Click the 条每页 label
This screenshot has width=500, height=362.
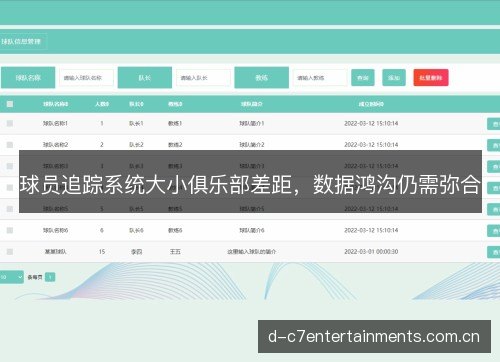[x=35, y=277]
